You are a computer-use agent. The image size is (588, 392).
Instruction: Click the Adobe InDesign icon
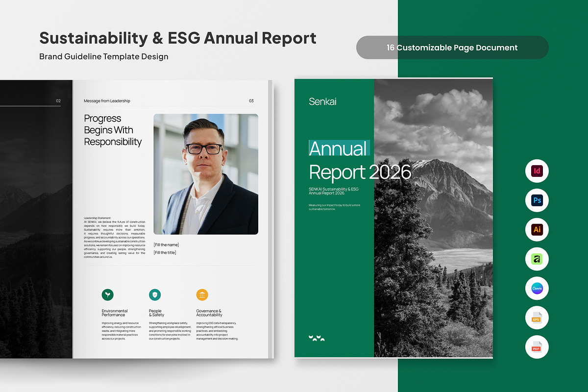(537, 171)
